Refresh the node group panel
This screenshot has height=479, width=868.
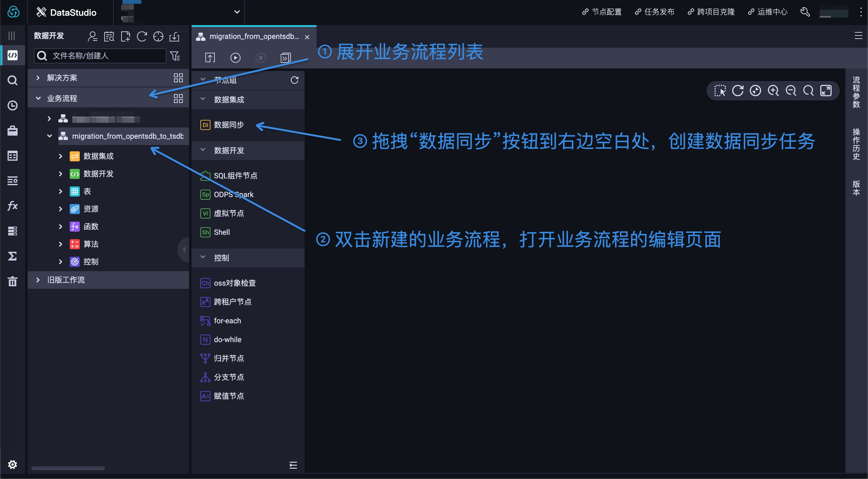(295, 80)
